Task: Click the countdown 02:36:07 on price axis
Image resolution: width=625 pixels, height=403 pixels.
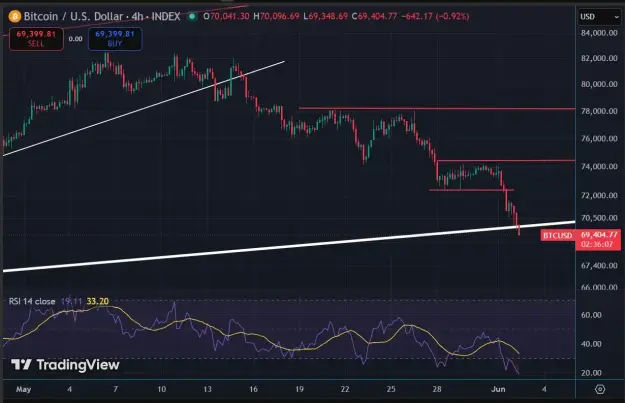Action: click(x=597, y=244)
